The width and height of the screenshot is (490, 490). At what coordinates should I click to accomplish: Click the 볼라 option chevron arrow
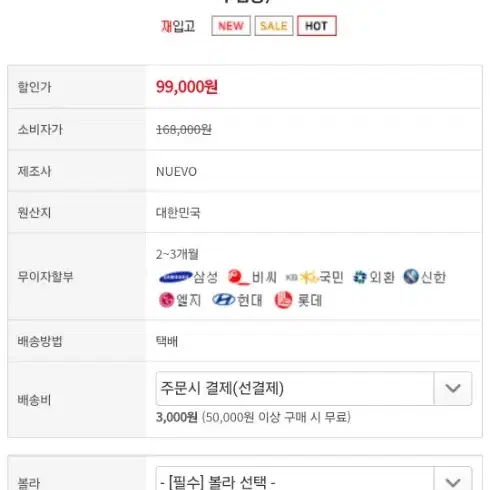pos(453,481)
